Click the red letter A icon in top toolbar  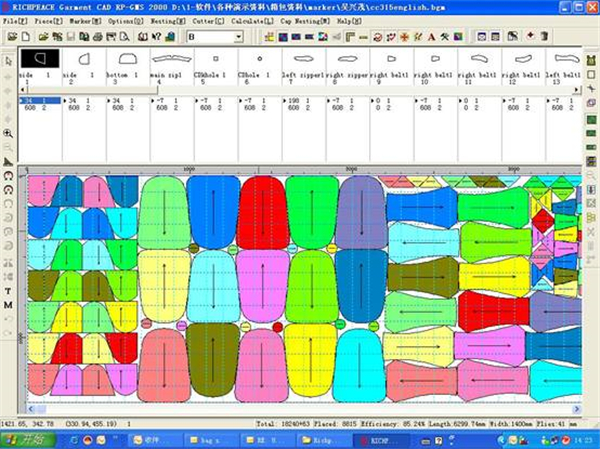tap(430, 37)
